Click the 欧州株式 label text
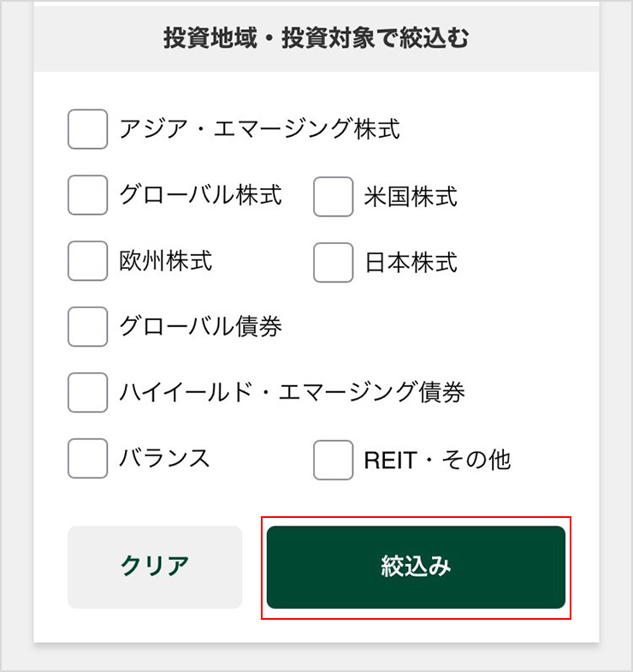The height and width of the screenshot is (672, 633). (x=166, y=260)
